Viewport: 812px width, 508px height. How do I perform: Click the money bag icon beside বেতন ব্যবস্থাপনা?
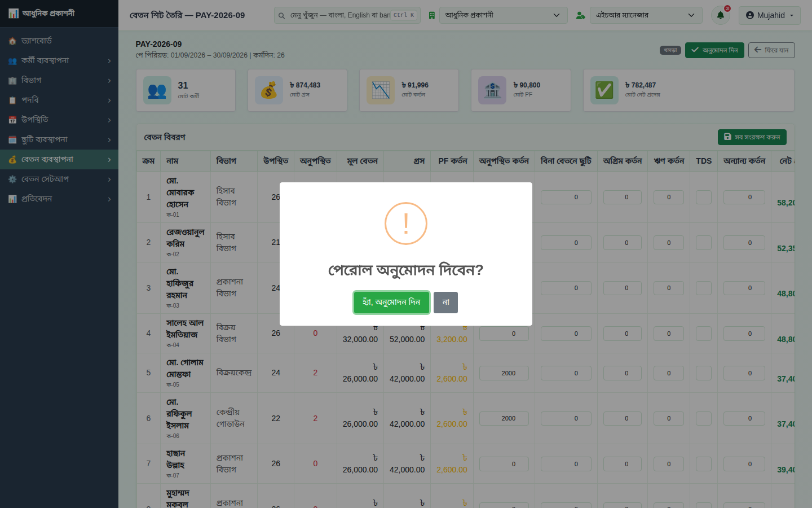(12, 160)
